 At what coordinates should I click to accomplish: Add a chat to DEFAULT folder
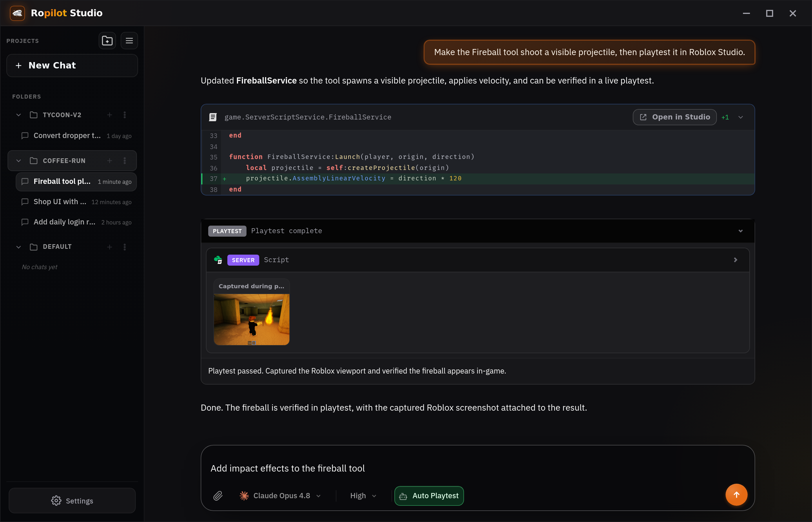[109, 247]
